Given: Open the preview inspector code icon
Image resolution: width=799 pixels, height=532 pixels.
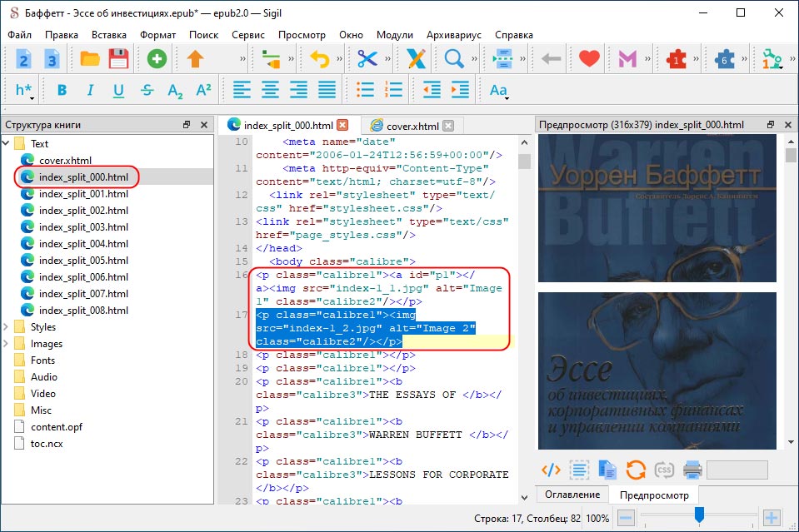Looking at the screenshot, I should (551, 470).
